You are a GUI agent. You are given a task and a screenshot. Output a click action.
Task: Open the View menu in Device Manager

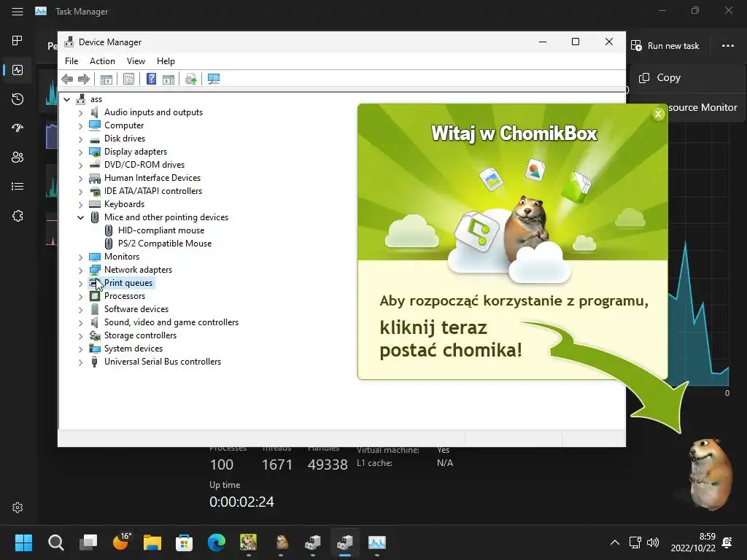point(136,61)
